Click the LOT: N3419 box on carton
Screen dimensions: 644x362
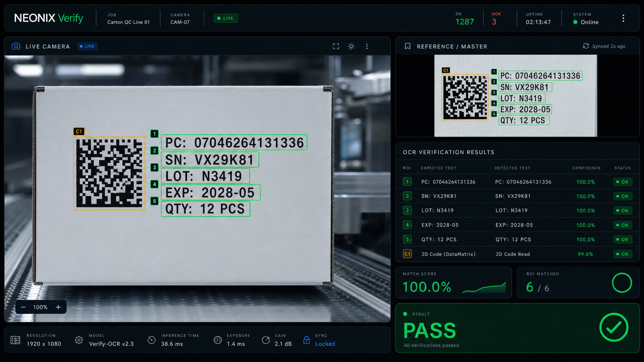click(205, 176)
